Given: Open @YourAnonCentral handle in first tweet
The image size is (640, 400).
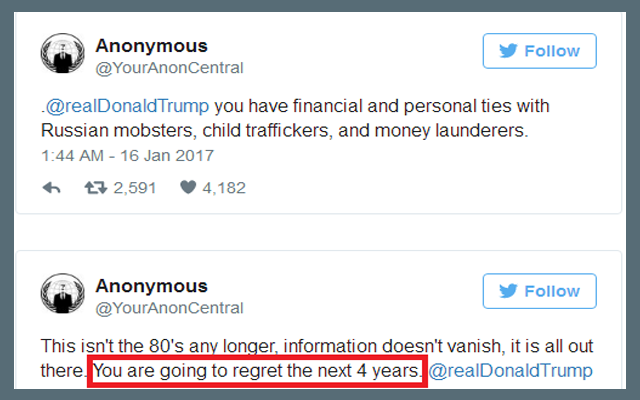Looking at the screenshot, I should click(169, 67).
